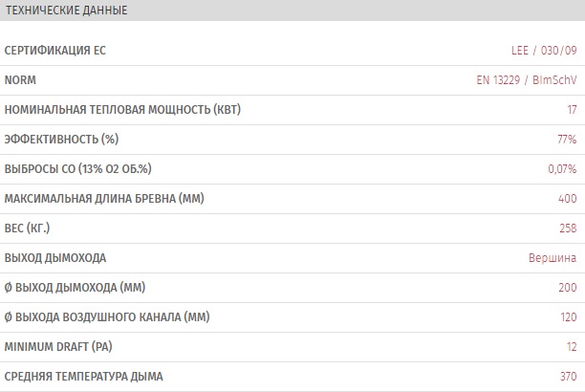Screen dimensions: 585x392
Task: Select the МАКСИМАЛЬНАЯ ДЛИНА БРЕВНА label
Action: [x=104, y=199]
